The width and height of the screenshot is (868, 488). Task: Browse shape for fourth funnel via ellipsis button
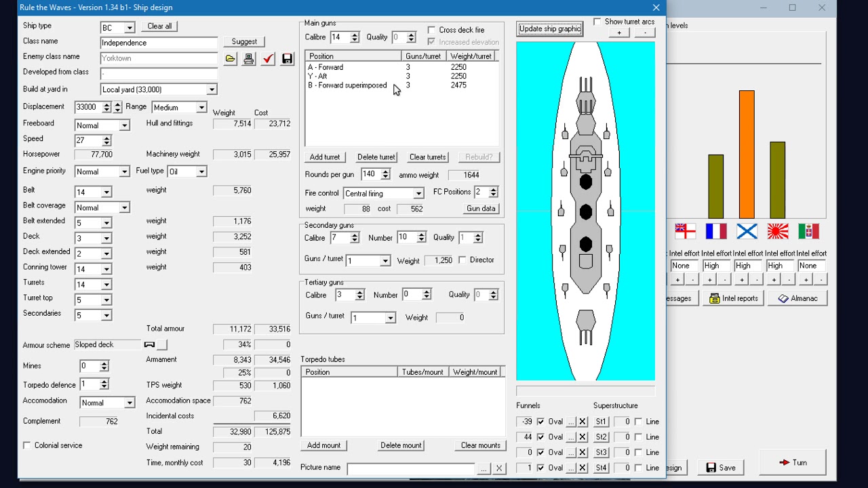571,468
